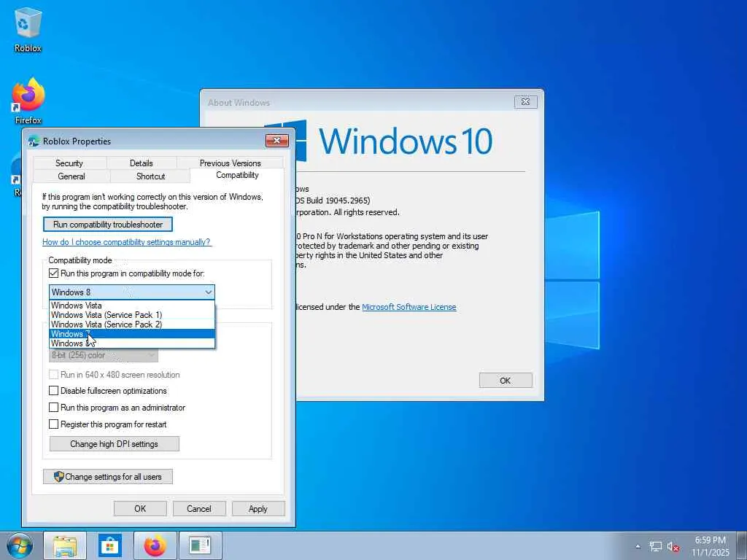The width and height of the screenshot is (747, 560).
Task: Choose the last Windows 8 list entry
Action: tap(132, 343)
